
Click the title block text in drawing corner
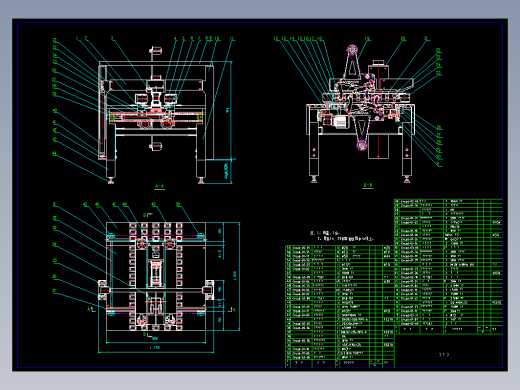click(x=444, y=355)
